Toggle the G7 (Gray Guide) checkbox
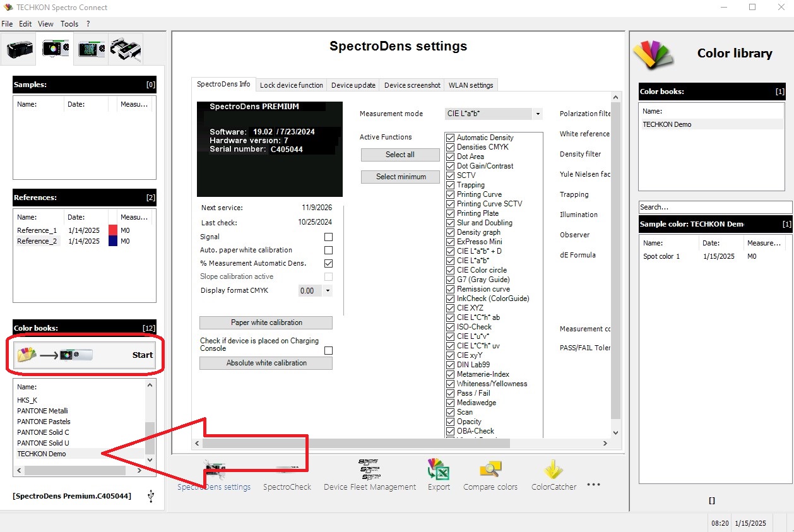The width and height of the screenshot is (794, 532). (450, 280)
